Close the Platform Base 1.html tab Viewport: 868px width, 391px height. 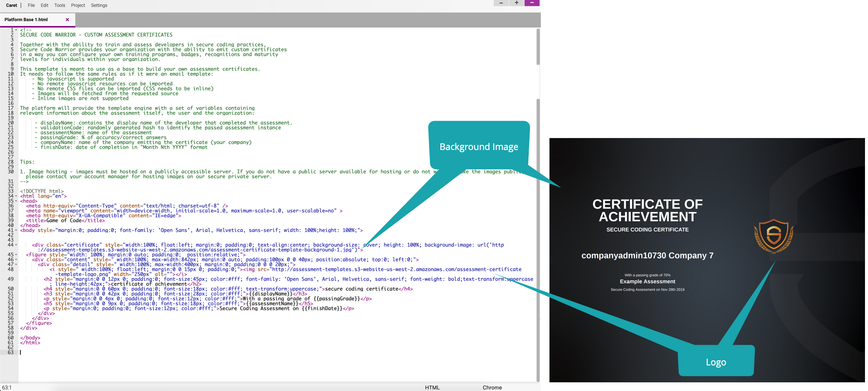pos(67,19)
